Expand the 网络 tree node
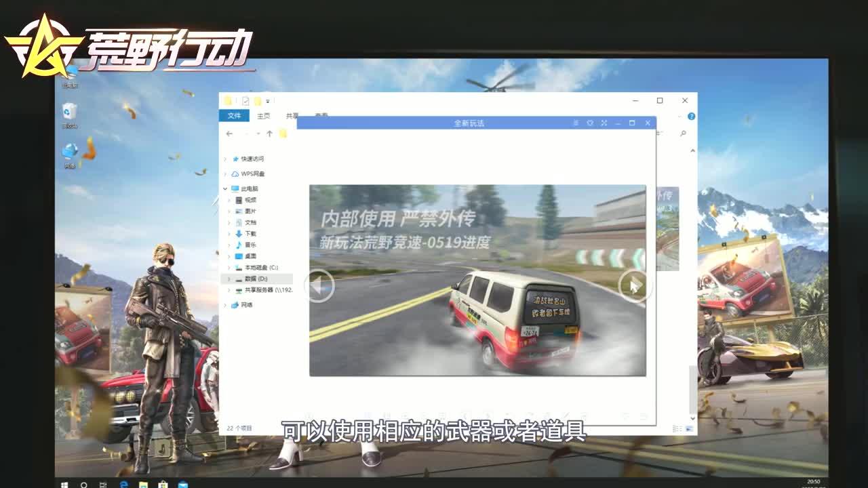The image size is (868, 488). 226,305
